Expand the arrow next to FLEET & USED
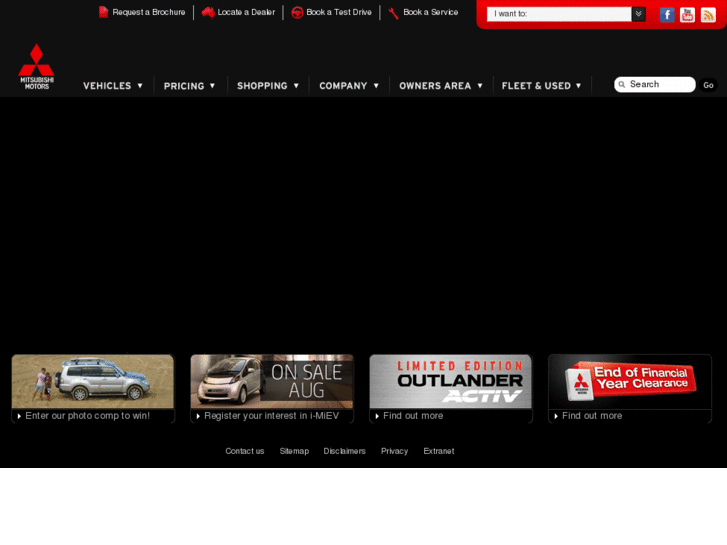The width and height of the screenshot is (727, 545). click(578, 86)
